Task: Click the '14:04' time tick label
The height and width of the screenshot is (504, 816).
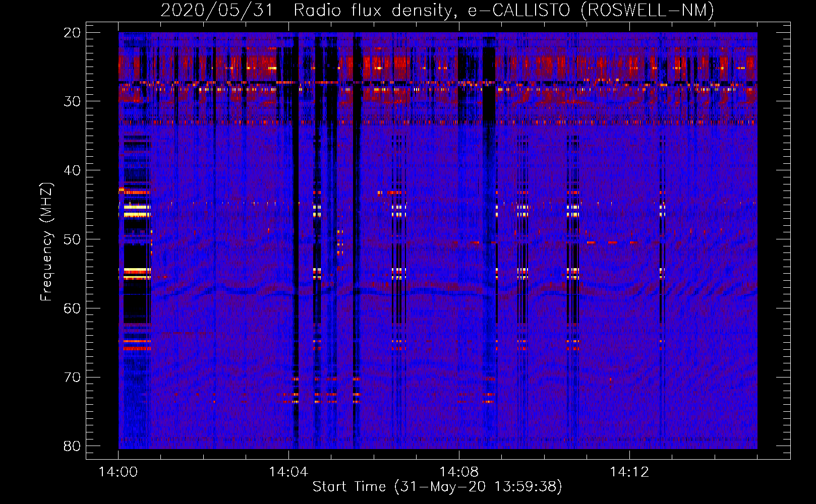Action: [x=288, y=472]
